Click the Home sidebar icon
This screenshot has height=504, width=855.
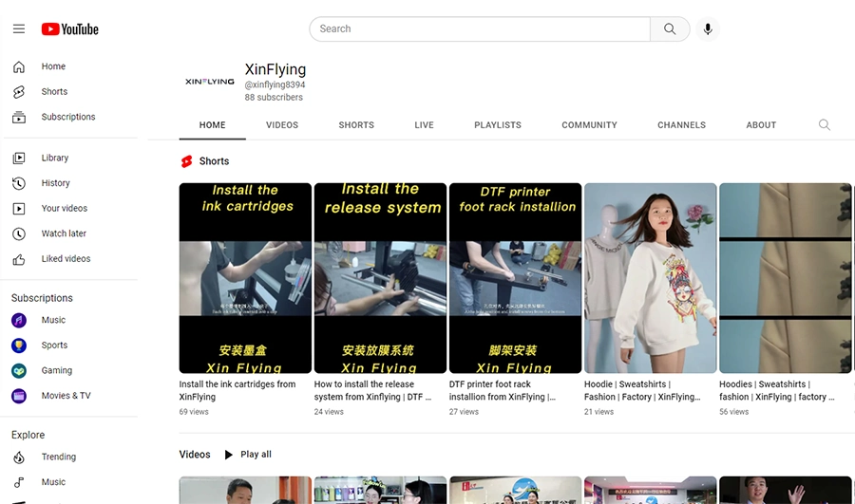(x=19, y=66)
